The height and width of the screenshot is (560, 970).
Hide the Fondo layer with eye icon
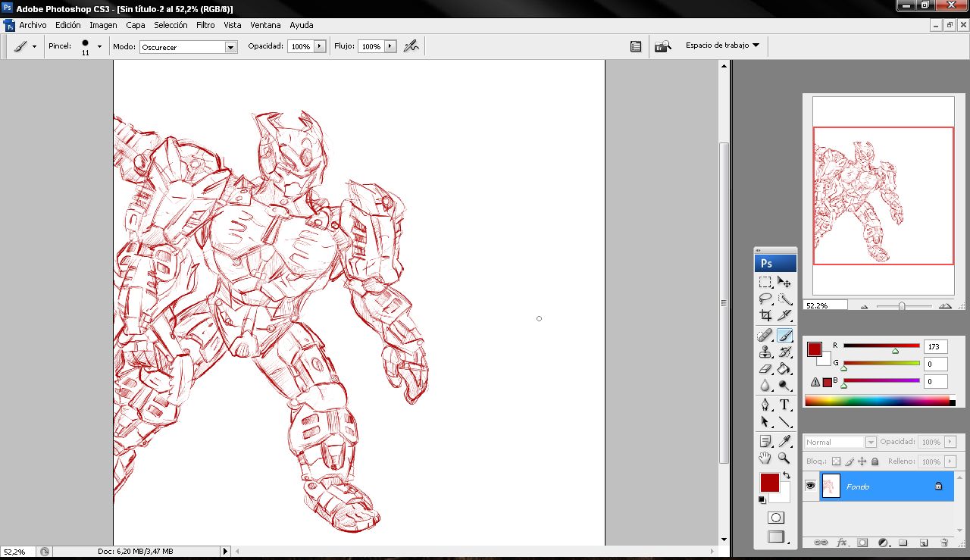(x=810, y=486)
